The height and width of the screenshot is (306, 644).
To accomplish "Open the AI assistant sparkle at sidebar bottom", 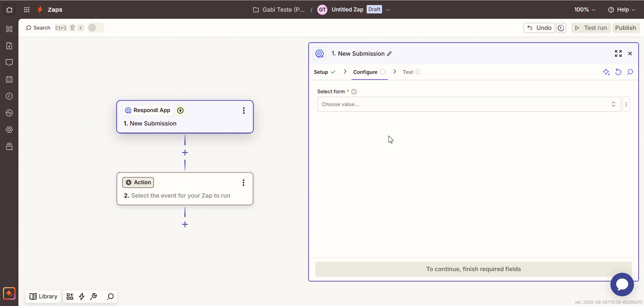I will (9, 293).
